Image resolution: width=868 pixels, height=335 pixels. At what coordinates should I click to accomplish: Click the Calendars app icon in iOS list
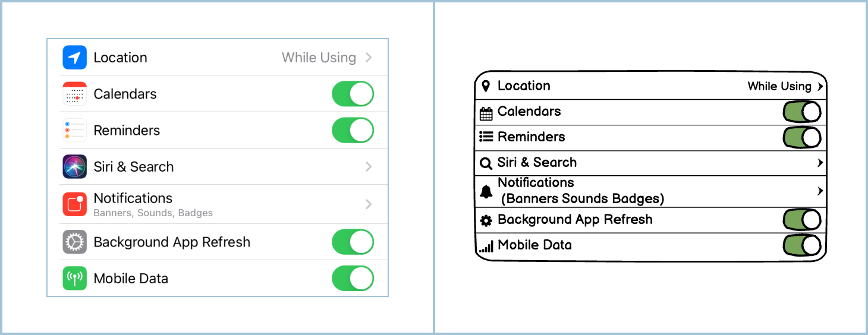tap(74, 94)
